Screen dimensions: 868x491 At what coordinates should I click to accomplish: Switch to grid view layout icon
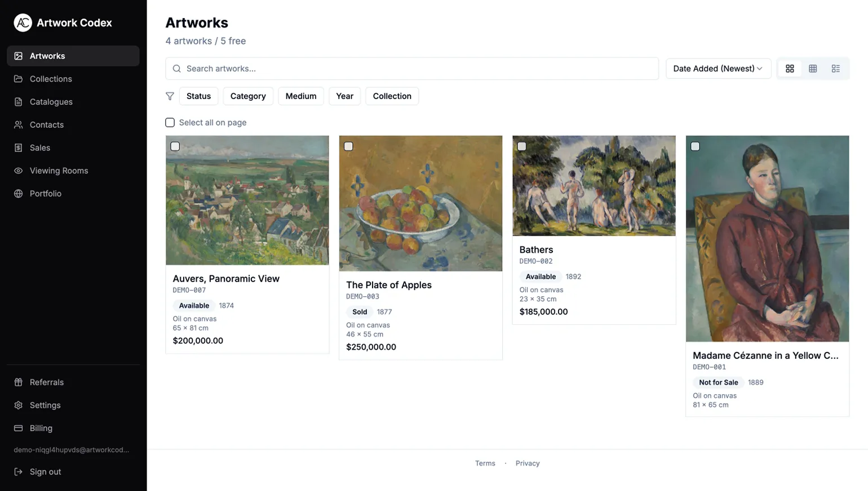point(790,69)
